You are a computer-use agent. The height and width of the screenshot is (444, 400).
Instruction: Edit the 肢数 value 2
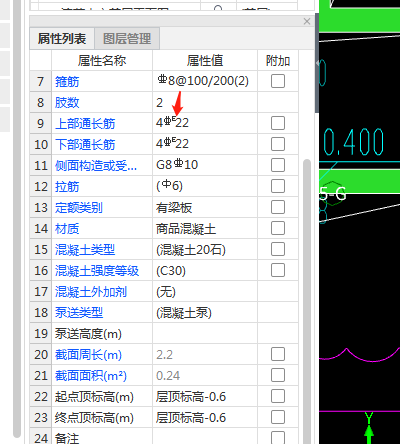(x=205, y=102)
